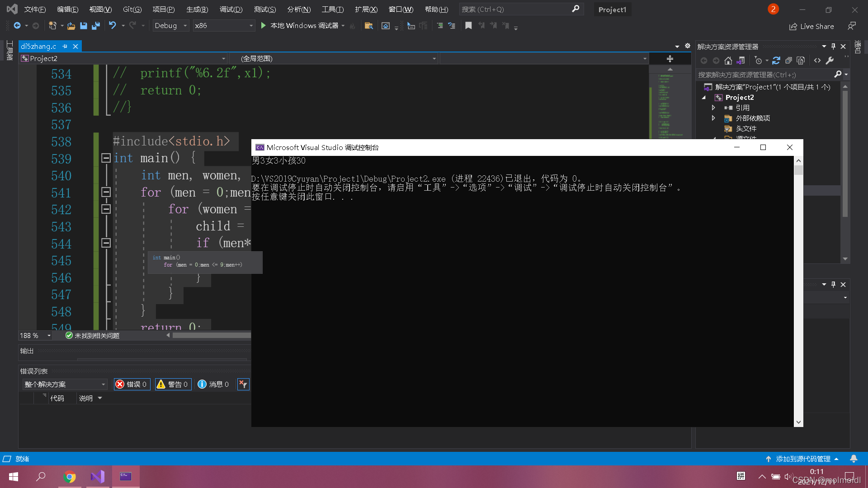The height and width of the screenshot is (488, 868).
Task: Click Visual Studio taskbar icon in taskbar
Action: click(97, 476)
